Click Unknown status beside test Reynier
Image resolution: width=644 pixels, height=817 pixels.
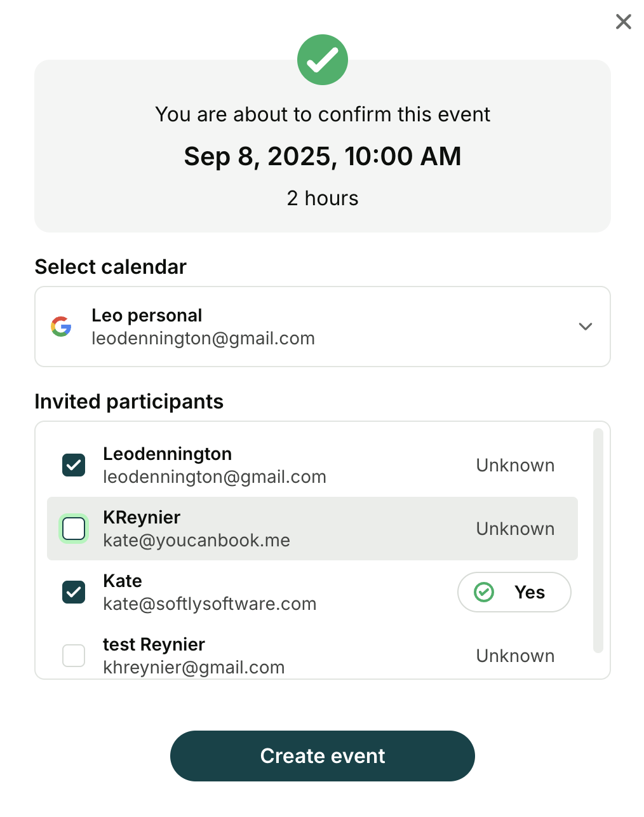(515, 656)
